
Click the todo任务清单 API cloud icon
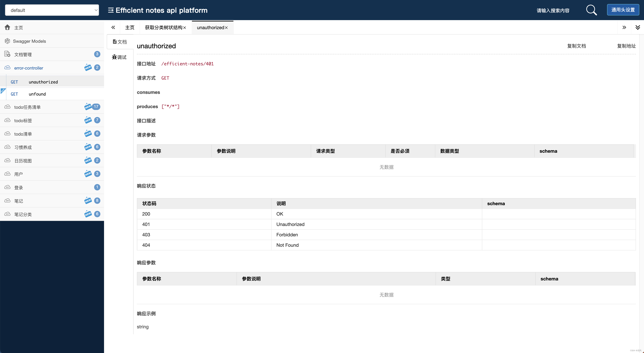(8, 107)
